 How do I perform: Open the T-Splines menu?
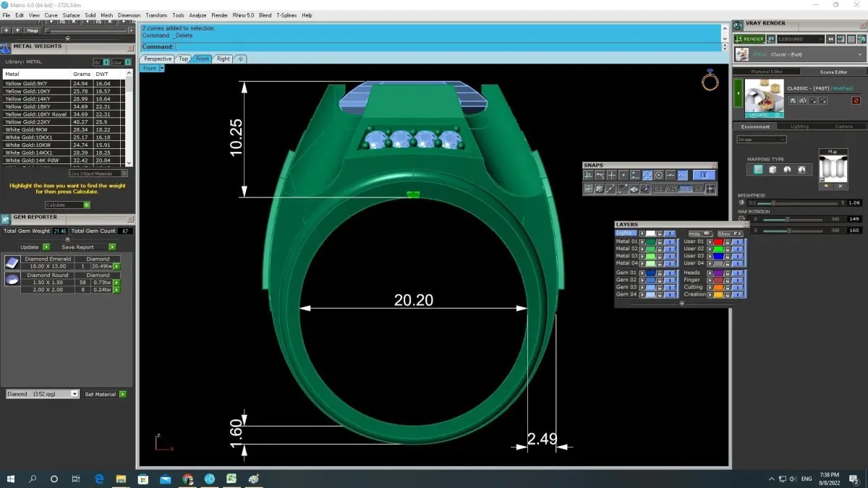(286, 15)
